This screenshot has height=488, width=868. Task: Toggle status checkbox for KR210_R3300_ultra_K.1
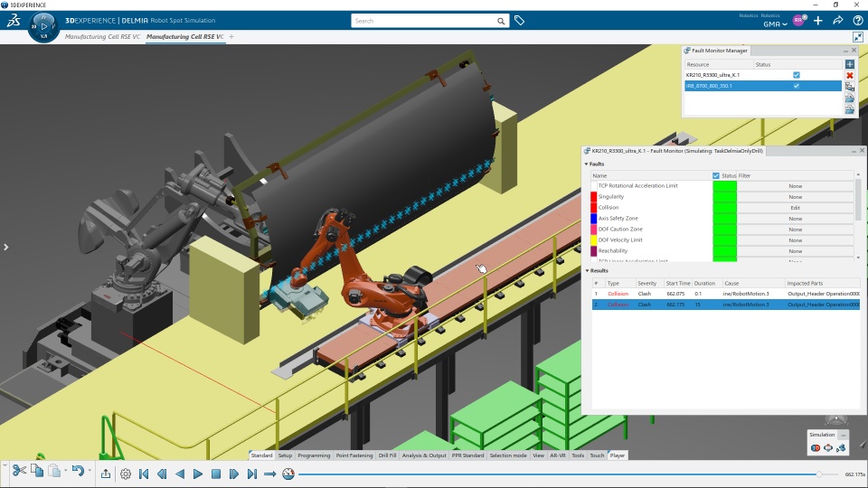click(796, 75)
